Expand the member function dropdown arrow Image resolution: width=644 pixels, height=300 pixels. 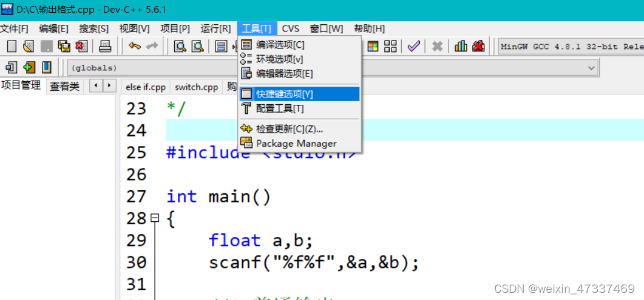[x=591, y=68]
